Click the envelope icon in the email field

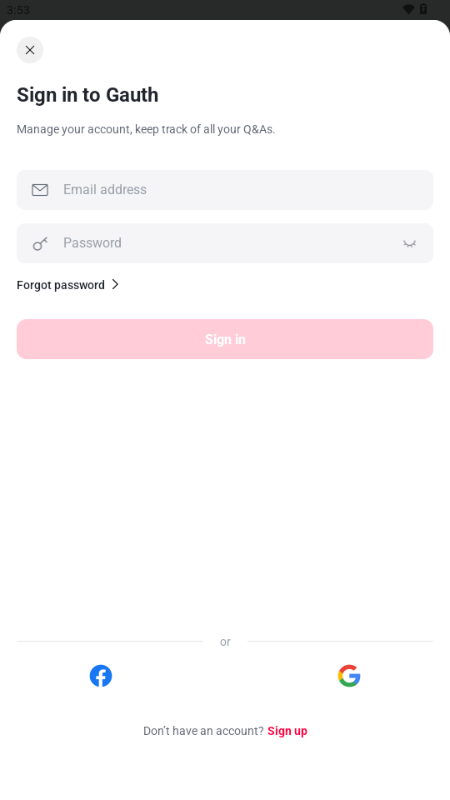[x=40, y=190]
